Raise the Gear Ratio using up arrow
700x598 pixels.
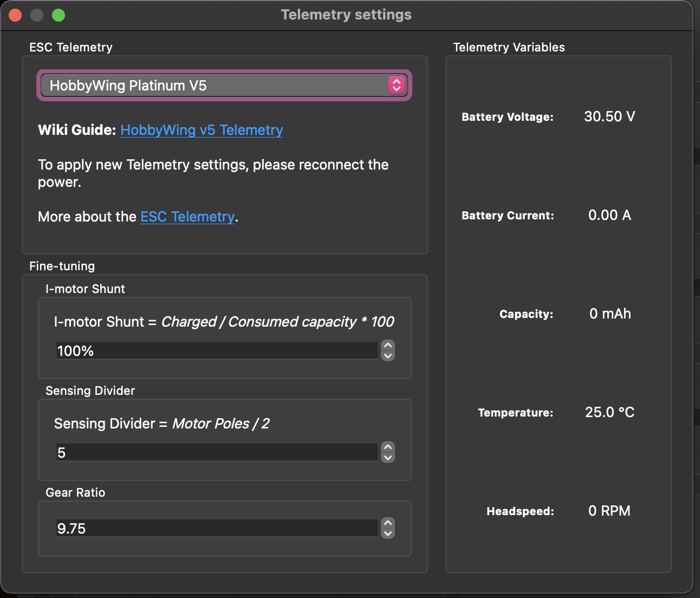388,523
